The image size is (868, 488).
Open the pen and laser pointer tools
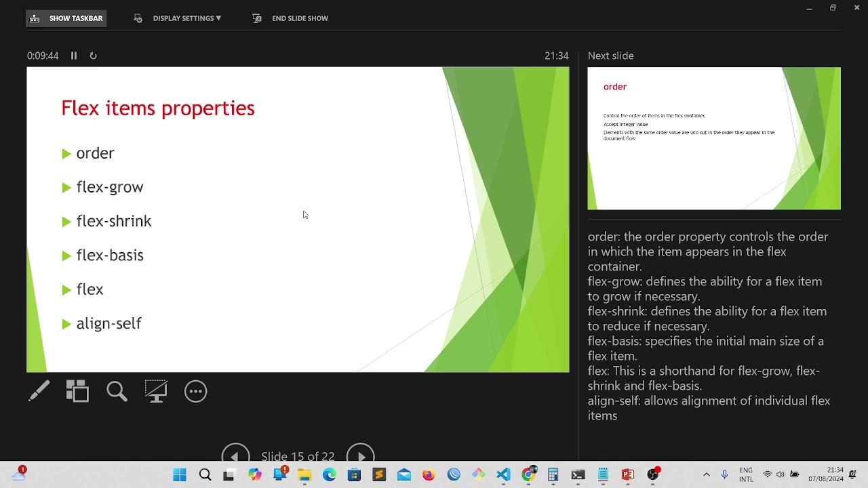(39, 391)
